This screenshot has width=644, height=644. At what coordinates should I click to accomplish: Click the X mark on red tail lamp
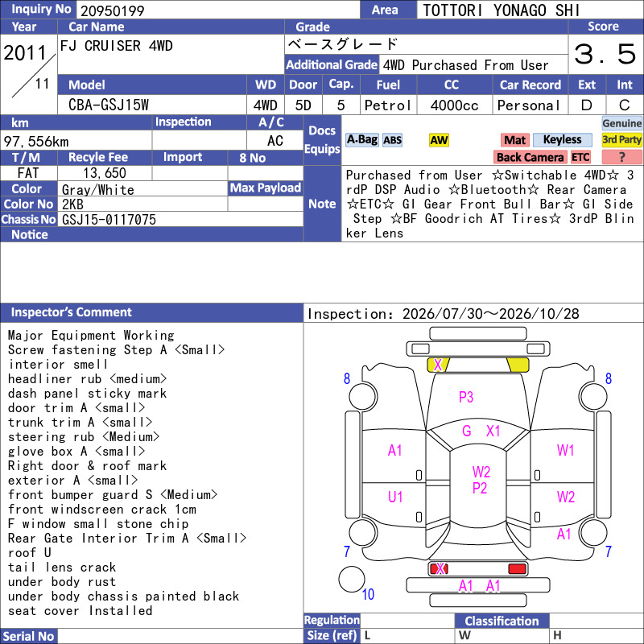click(x=440, y=569)
